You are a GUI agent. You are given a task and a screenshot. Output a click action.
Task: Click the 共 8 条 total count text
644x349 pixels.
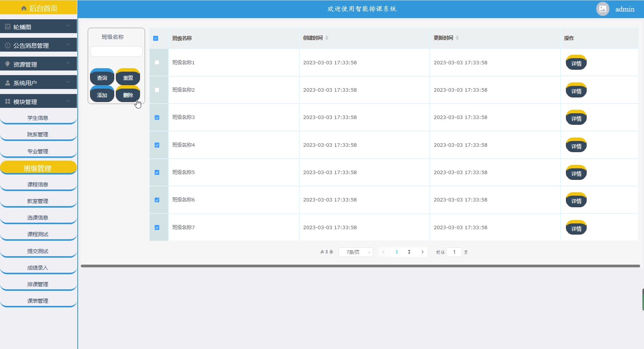coord(327,252)
